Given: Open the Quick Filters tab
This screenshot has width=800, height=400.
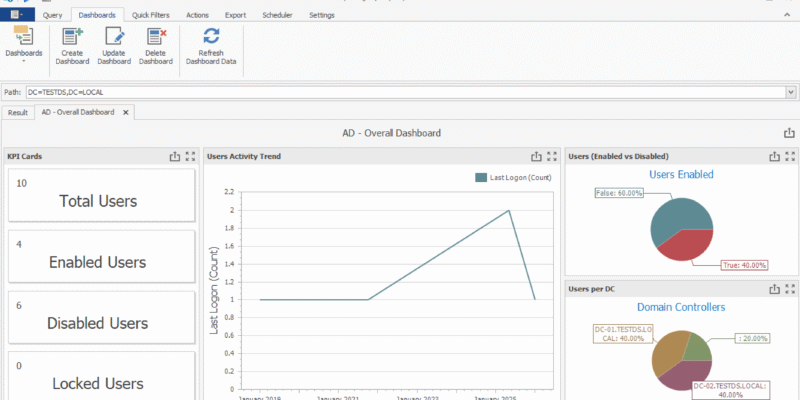Looking at the screenshot, I should 151,15.
